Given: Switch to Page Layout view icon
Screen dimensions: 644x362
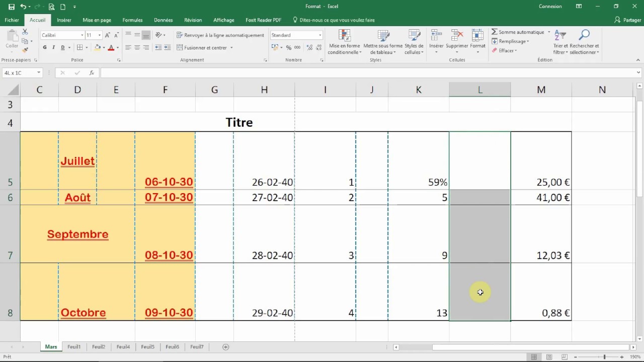Looking at the screenshot, I should click(x=549, y=357).
